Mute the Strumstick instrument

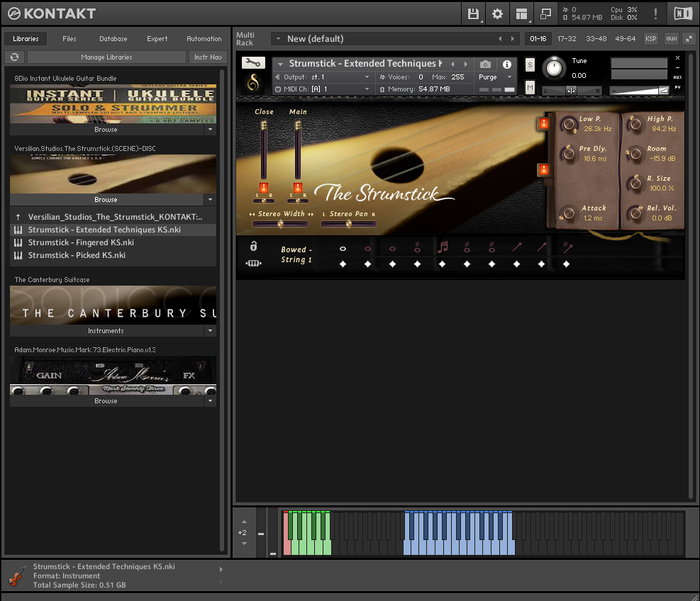(530, 87)
